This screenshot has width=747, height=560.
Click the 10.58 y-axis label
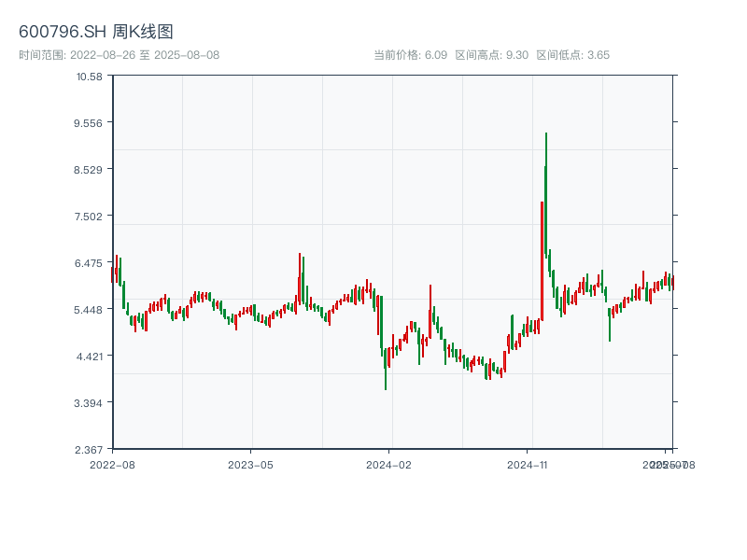(x=90, y=76)
